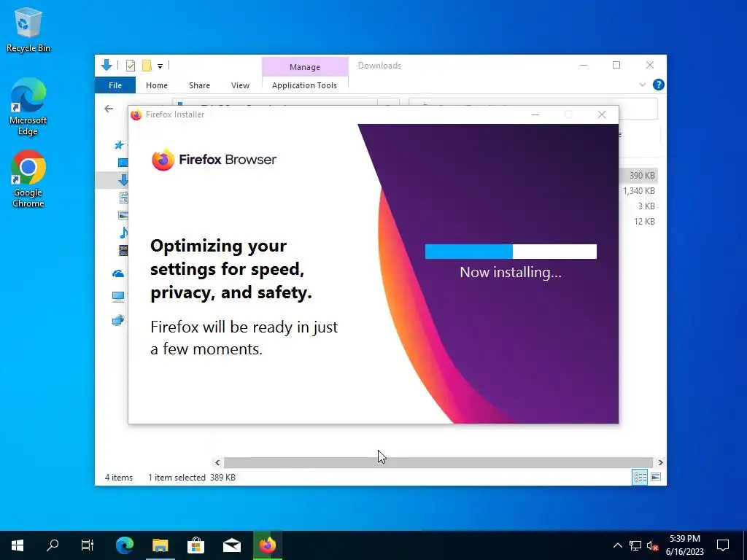Select Music note icon in navigation pane
The image size is (747, 560).
pyautogui.click(x=123, y=233)
